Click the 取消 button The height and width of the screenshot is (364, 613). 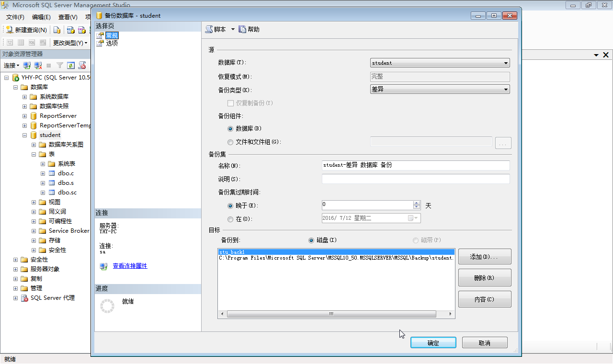pos(485,343)
